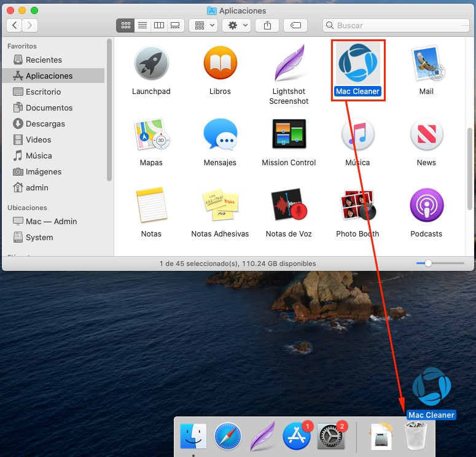The image size is (476, 457).
Task: Click the status text '1 de 45 seleccionado(s)'
Action: click(x=198, y=264)
